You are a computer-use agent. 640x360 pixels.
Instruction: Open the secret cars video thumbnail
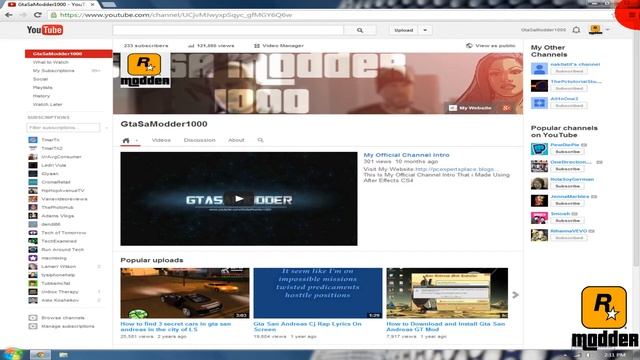click(x=184, y=293)
